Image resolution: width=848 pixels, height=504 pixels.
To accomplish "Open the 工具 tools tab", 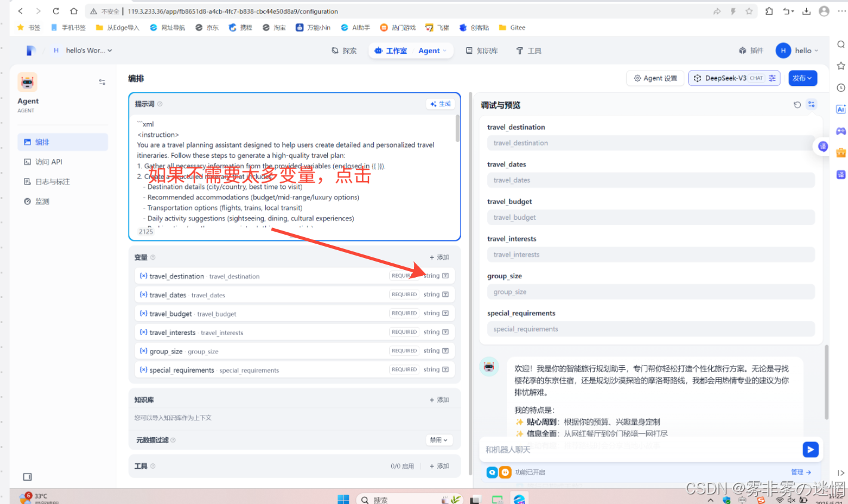I will (529, 51).
